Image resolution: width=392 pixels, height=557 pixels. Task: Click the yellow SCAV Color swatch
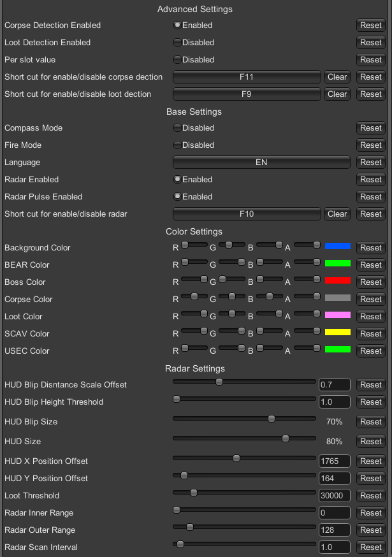338,332
